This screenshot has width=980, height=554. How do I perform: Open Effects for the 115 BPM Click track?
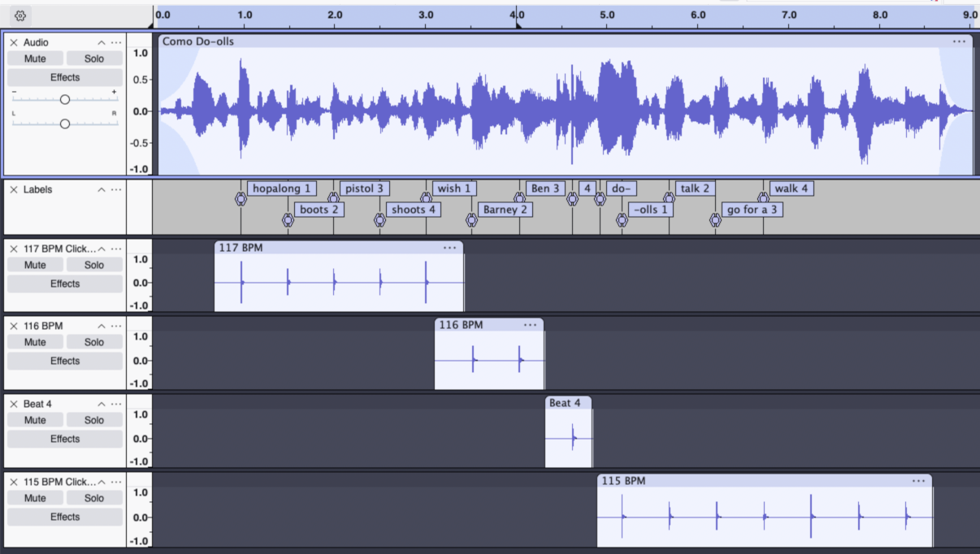click(x=65, y=517)
